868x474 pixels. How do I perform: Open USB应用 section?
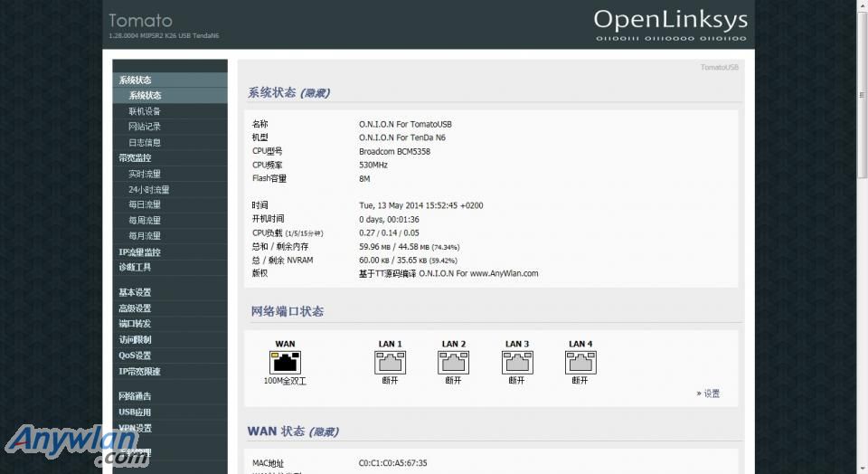[x=170, y=412]
